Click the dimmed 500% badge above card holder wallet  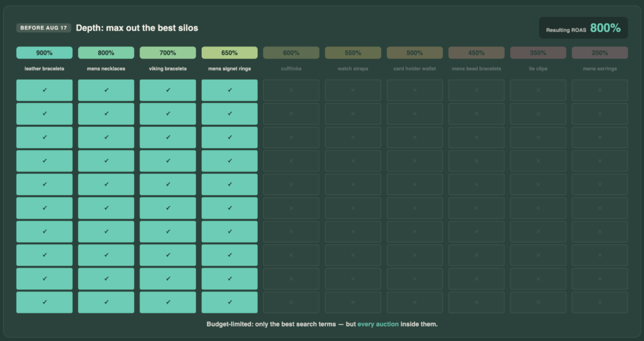[415, 53]
